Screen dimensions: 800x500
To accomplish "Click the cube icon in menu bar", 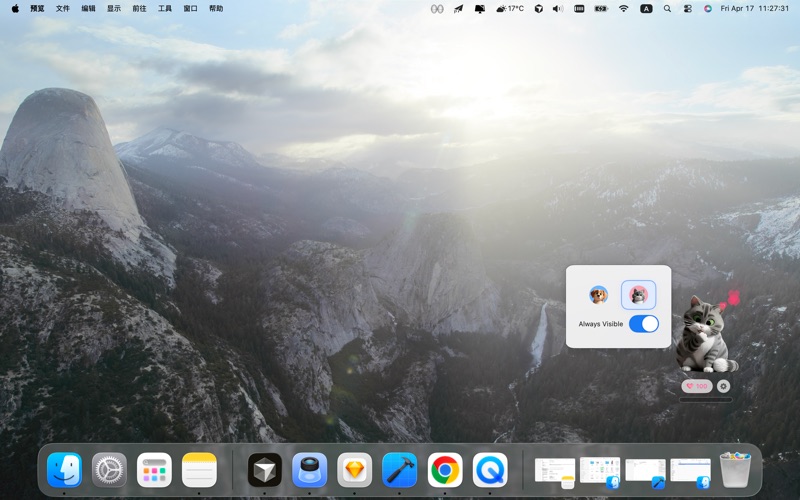I will point(538,9).
